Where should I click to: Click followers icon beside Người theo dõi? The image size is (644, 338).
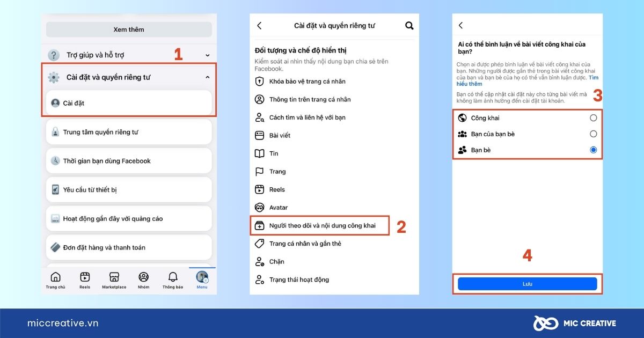click(x=260, y=226)
